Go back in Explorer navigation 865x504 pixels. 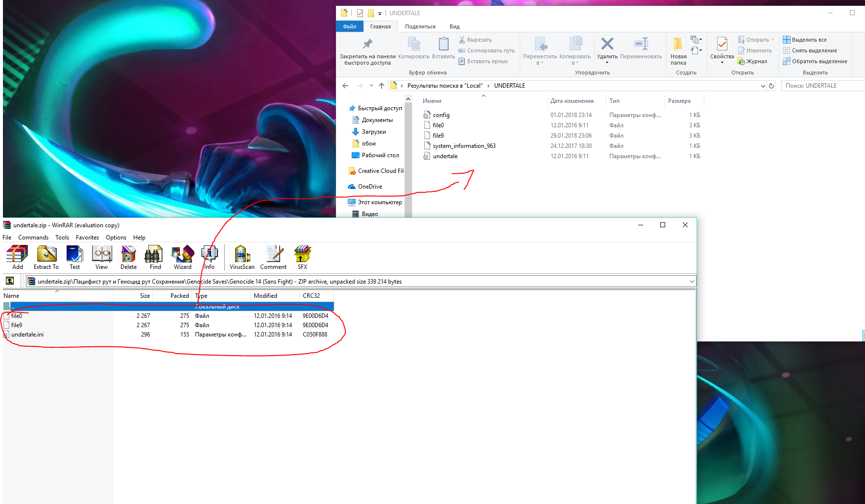345,86
